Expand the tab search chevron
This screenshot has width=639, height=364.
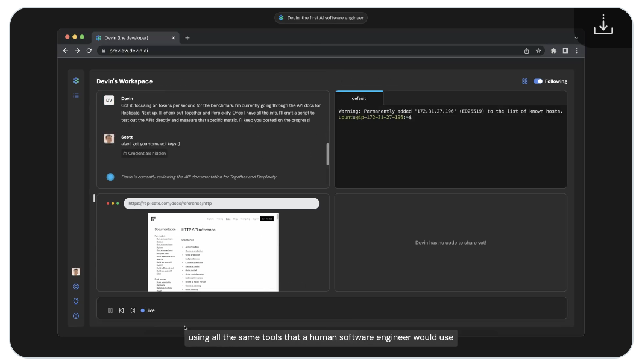(x=576, y=38)
